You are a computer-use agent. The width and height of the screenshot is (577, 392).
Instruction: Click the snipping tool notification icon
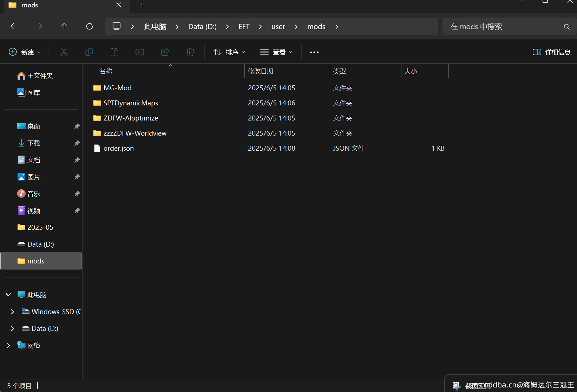click(x=457, y=386)
